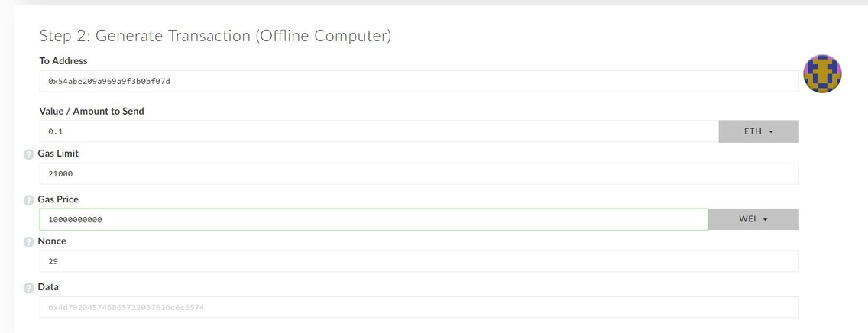The height and width of the screenshot is (333, 868).
Task: Select the Nonce input showing 29
Action: (x=419, y=261)
